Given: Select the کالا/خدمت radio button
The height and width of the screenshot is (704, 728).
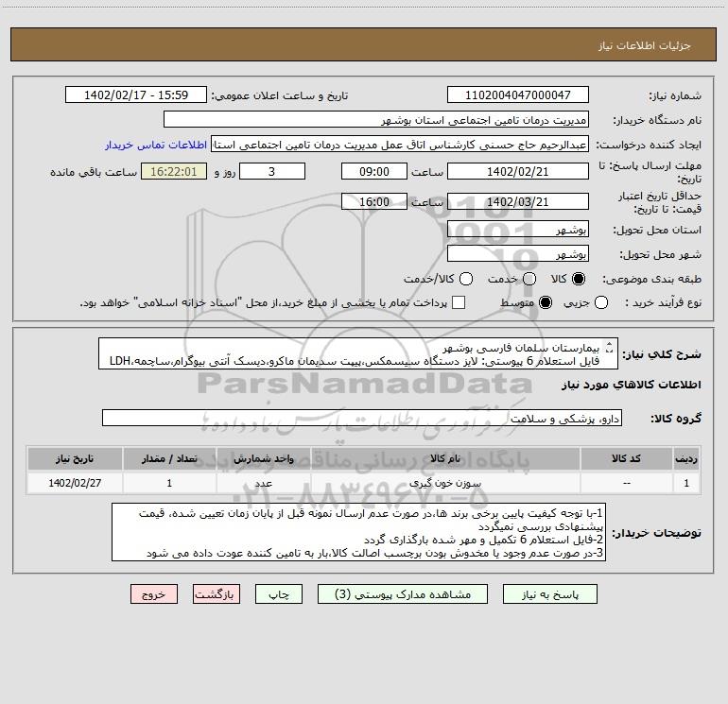Looking at the screenshot, I should coord(466,279).
